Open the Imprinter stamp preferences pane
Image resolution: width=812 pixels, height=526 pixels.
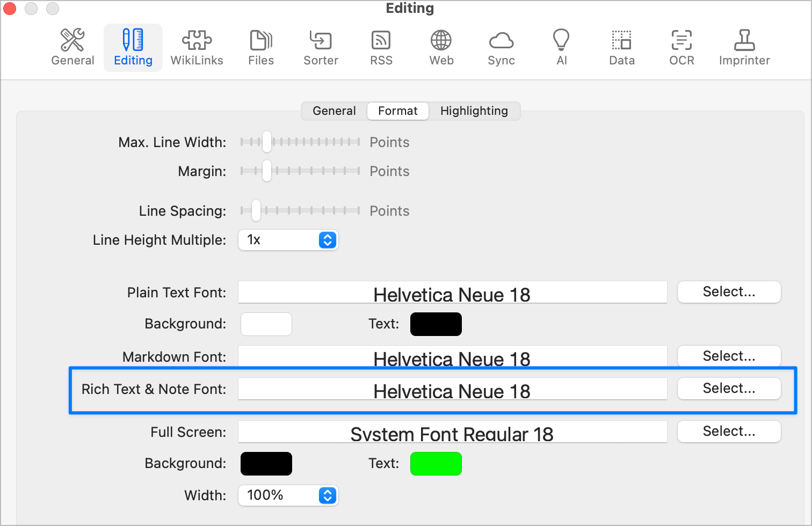coord(744,48)
